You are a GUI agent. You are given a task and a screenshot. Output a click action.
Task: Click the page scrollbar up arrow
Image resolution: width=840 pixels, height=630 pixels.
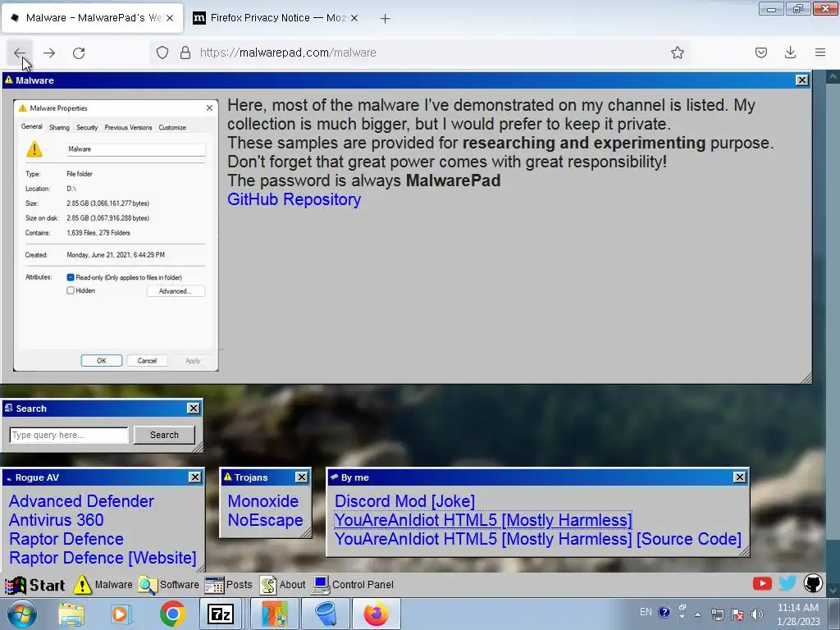[833, 77]
